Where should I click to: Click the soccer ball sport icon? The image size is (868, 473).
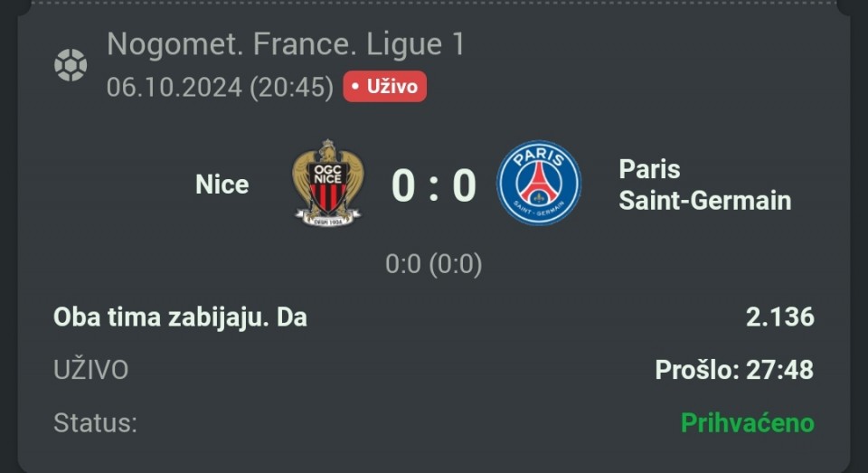click(x=71, y=65)
